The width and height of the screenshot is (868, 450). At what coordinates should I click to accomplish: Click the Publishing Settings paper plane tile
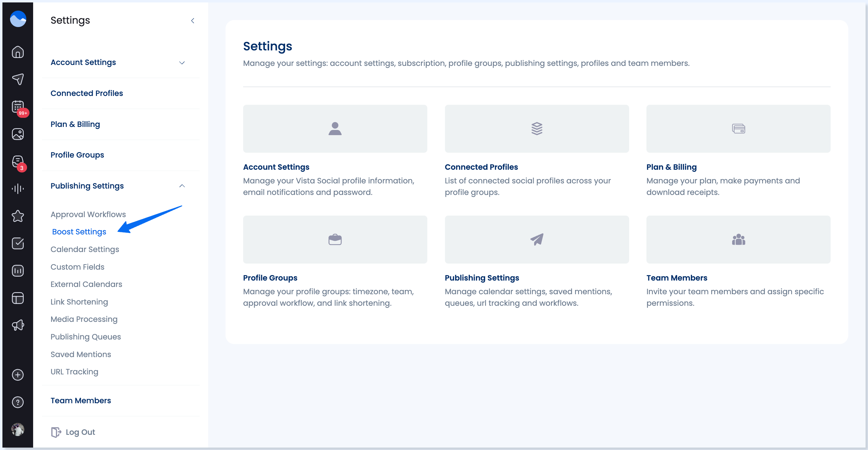pos(537,239)
